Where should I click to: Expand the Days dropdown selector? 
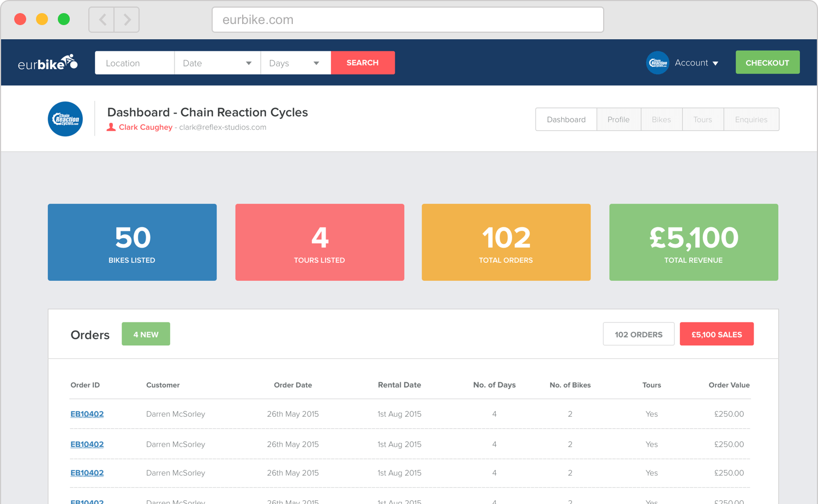point(295,63)
